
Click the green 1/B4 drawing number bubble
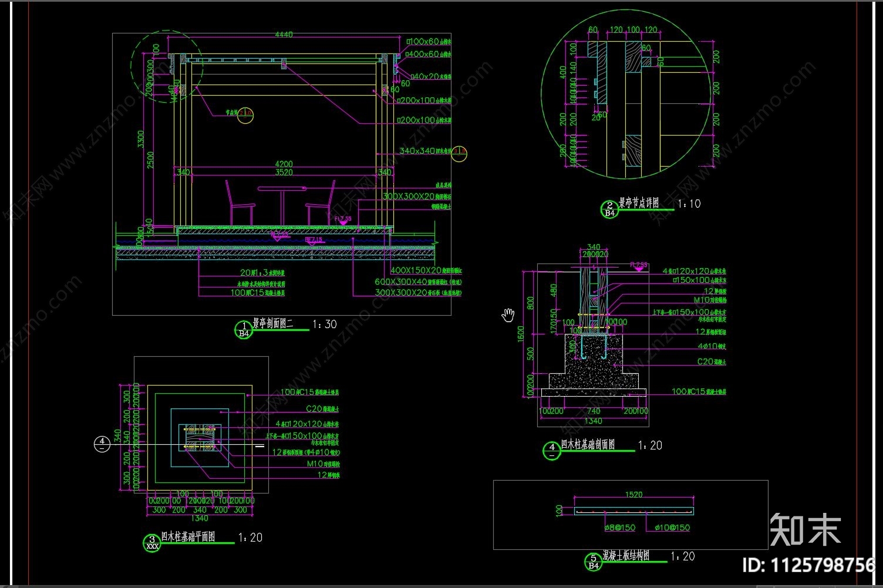[244, 330]
